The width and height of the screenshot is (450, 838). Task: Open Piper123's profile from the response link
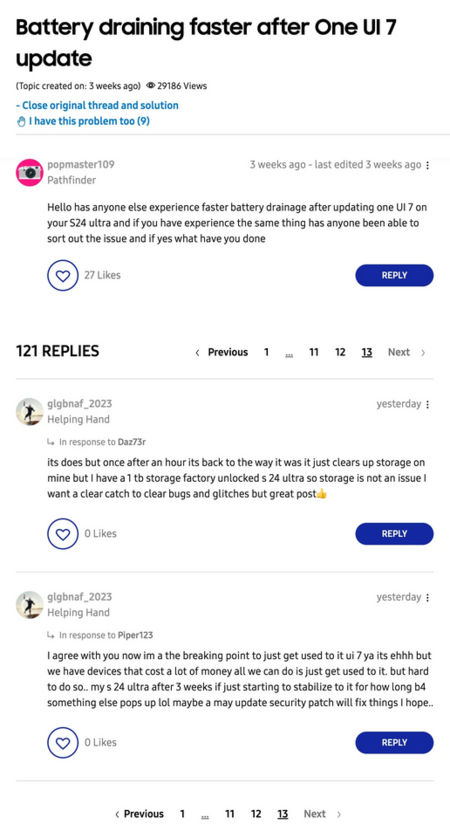[x=135, y=635]
